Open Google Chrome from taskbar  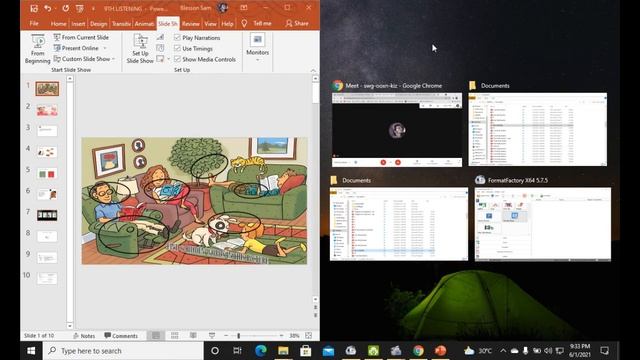coord(418,351)
